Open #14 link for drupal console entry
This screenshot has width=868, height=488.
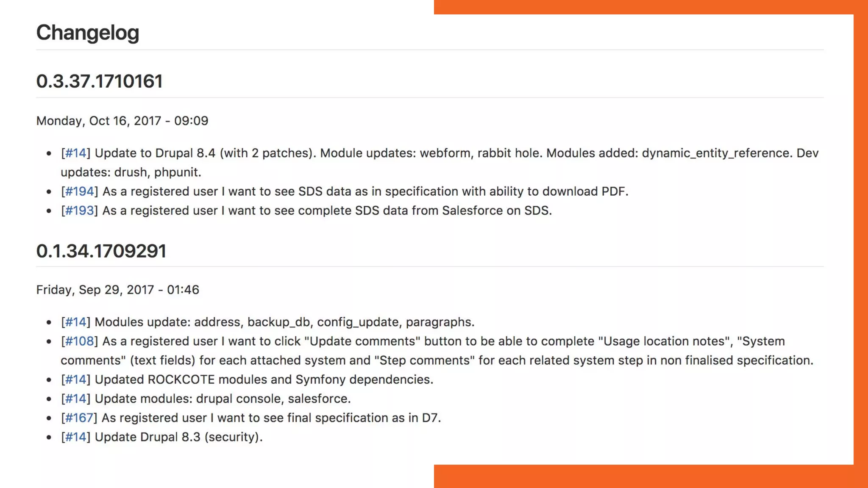pyautogui.click(x=75, y=399)
